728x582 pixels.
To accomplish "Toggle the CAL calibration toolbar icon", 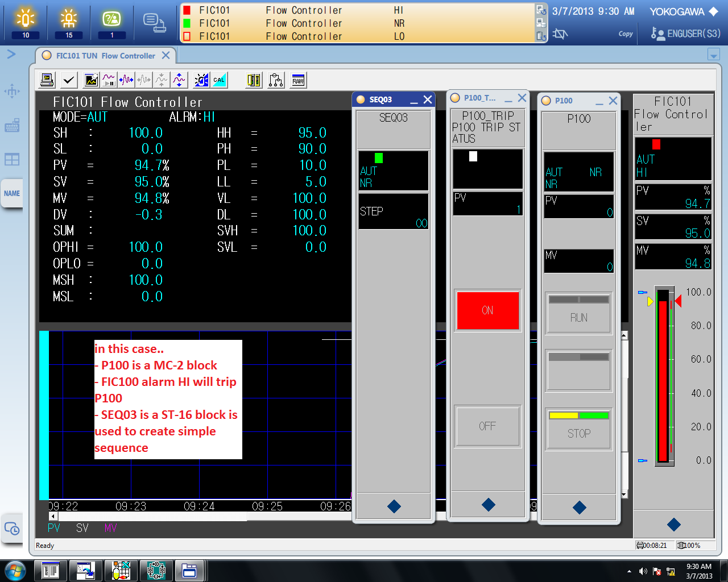I will (219, 80).
